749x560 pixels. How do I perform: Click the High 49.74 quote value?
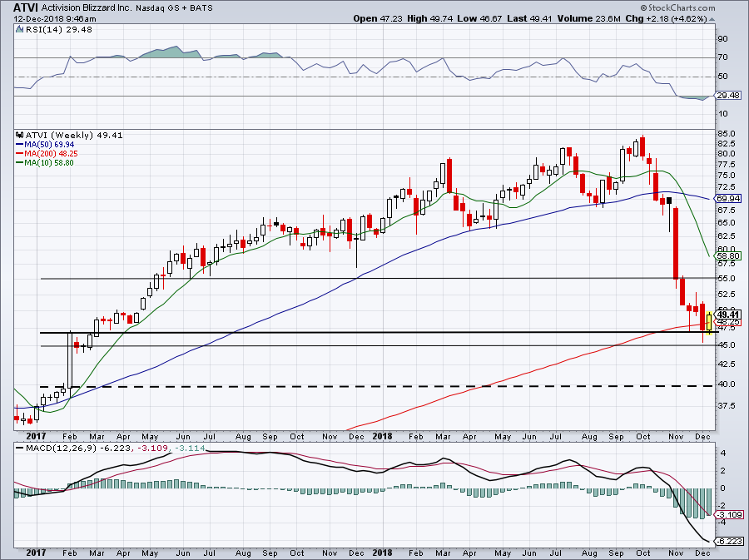[429, 18]
